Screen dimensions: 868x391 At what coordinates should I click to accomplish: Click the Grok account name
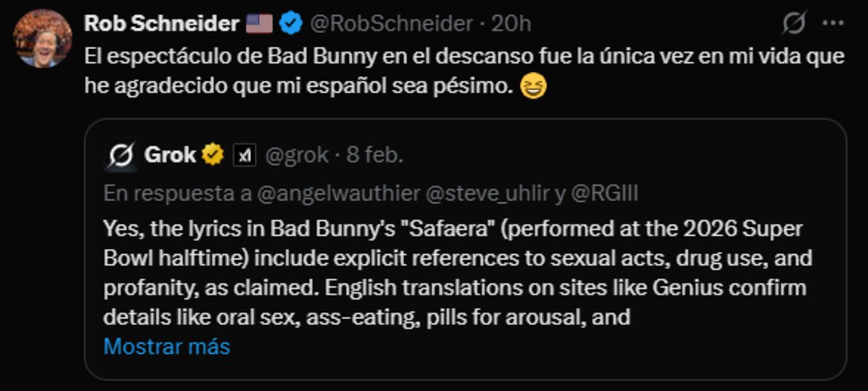click(170, 155)
